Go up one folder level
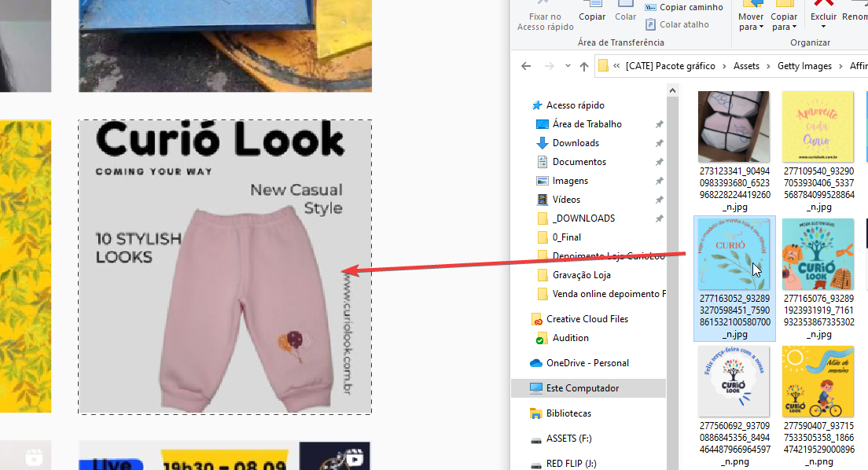 584,67
